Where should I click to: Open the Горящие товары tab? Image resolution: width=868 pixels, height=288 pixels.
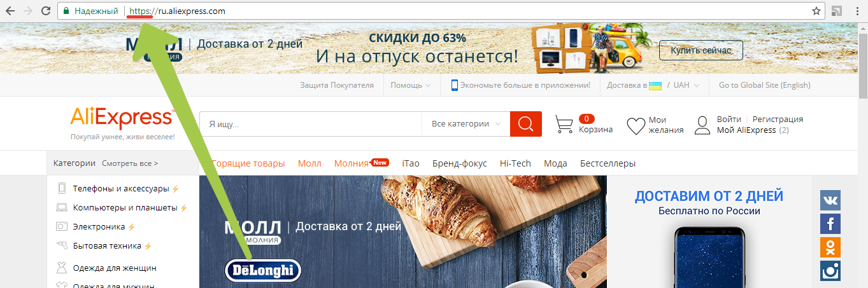tap(248, 163)
